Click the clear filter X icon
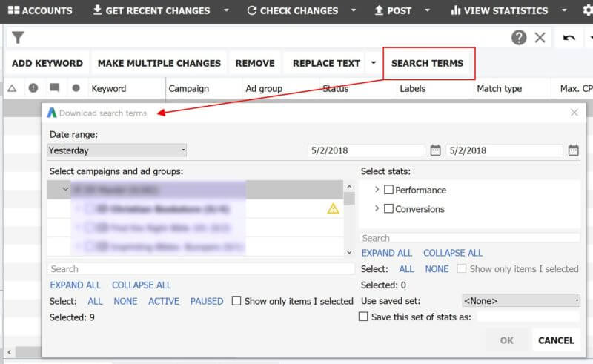593x364 pixels. point(540,38)
